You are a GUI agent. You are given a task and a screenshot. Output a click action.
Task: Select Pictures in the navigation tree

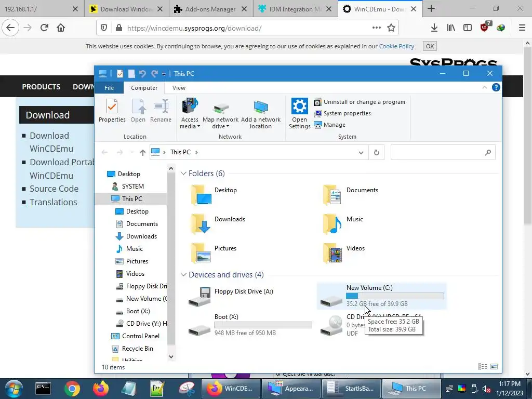point(137,261)
